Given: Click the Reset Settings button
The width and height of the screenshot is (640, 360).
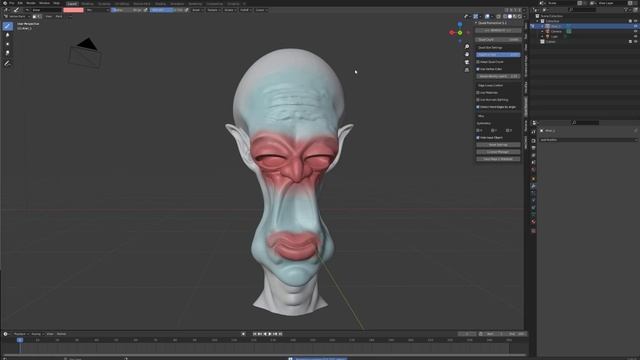Looking at the screenshot, I should tap(498, 145).
